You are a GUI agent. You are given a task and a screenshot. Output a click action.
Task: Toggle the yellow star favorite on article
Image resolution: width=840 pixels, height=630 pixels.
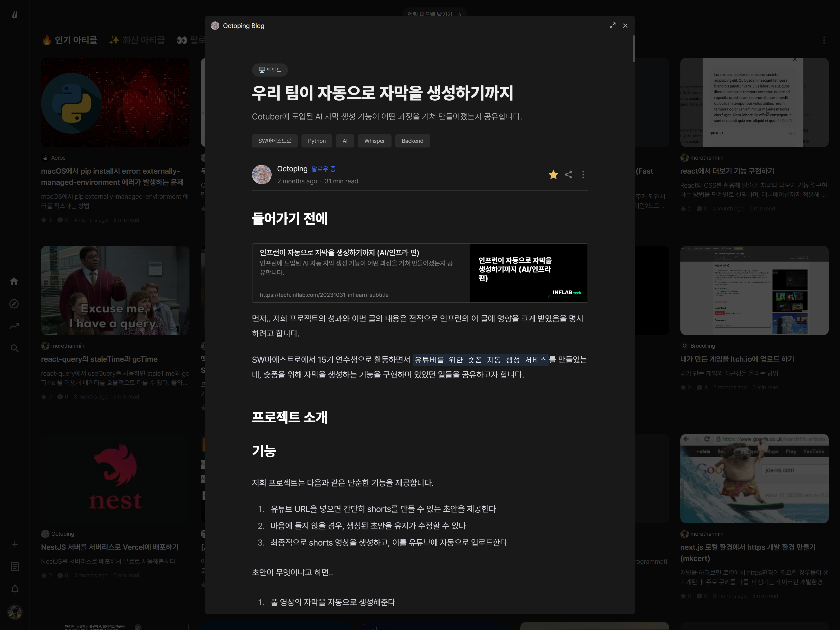tap(553, 174)
